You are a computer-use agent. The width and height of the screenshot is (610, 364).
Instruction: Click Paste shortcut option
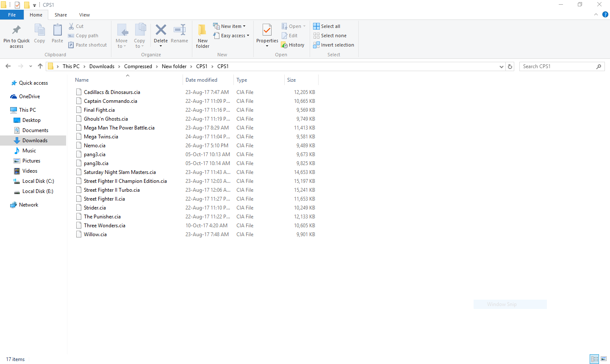coord(88,45)
